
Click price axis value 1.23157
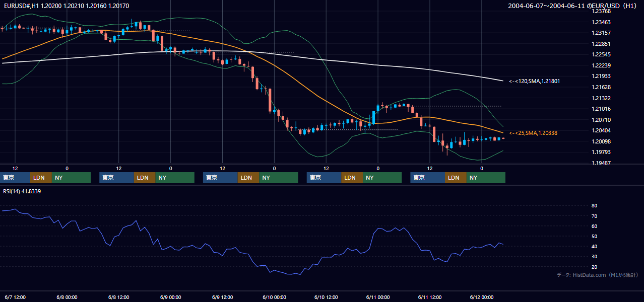pyautogui.click(x=601, y=33)
